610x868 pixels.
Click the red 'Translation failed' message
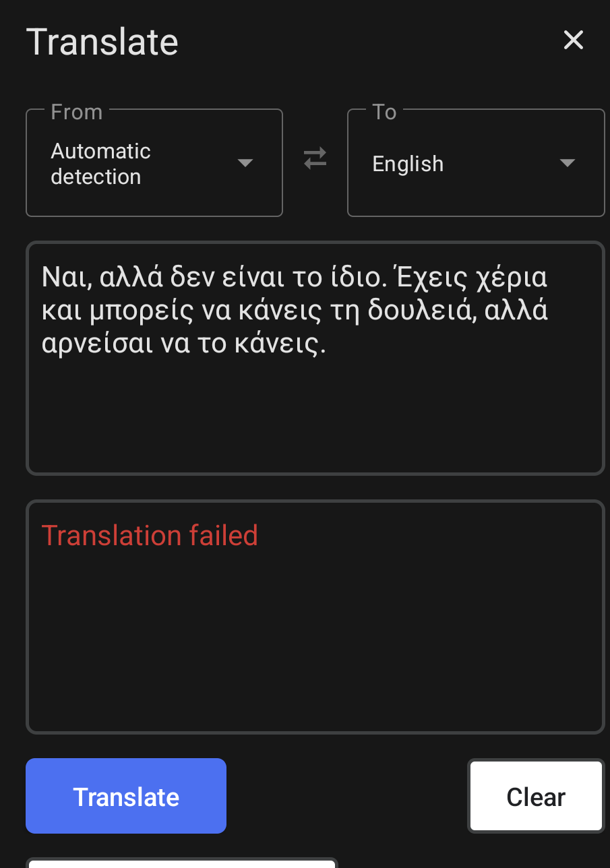point(150,536)
